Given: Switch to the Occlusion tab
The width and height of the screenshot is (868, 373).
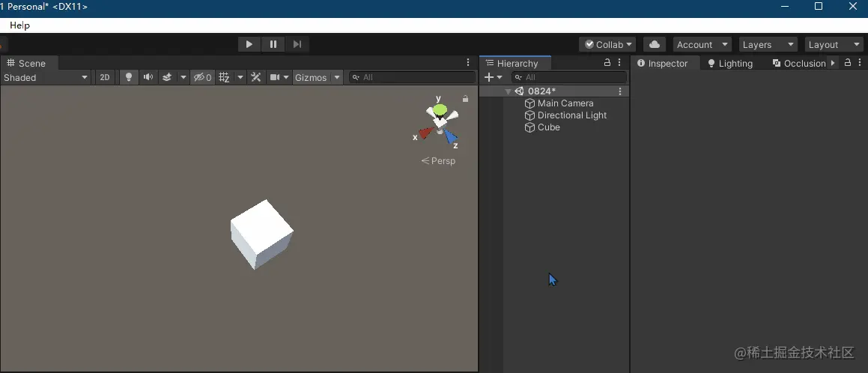Looking at the screenshot, I should [x=799, y=63].
